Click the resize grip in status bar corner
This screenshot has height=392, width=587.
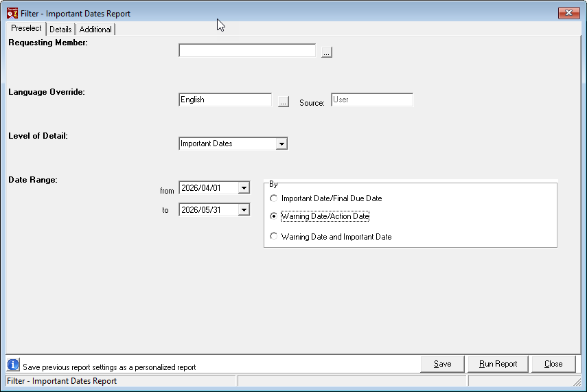577,382
